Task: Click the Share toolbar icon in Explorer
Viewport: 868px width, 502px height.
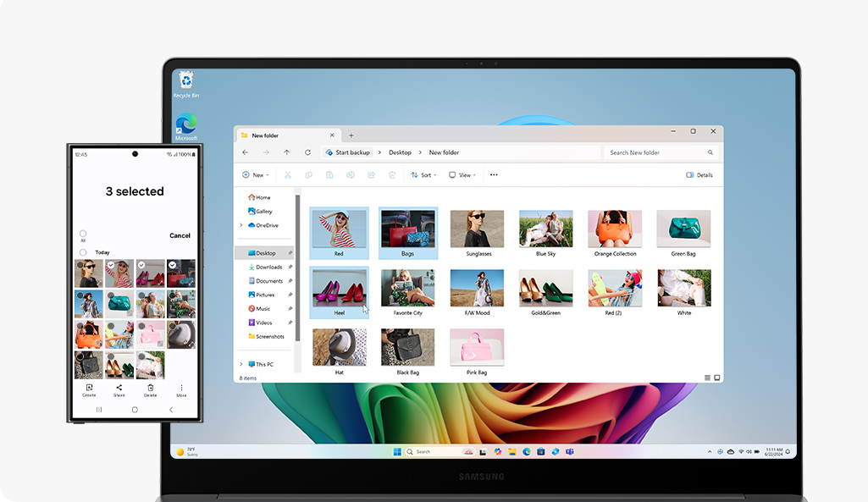Action: 371,175
